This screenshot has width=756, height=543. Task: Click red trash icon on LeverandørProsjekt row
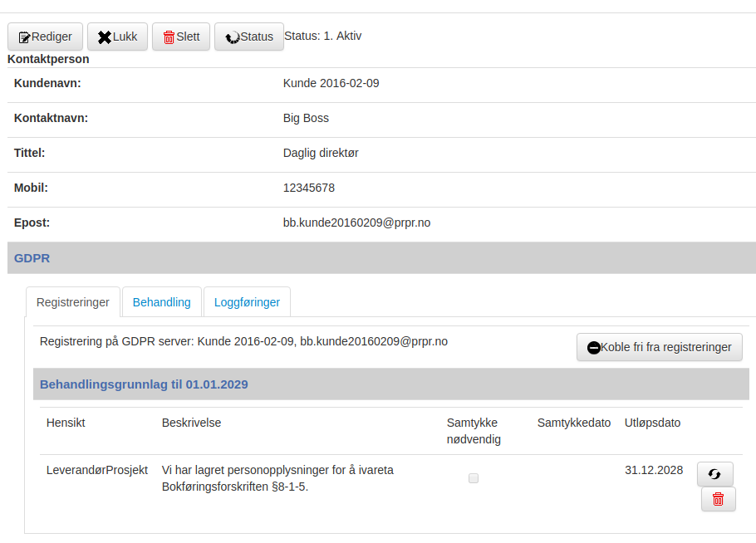point(718,499)
